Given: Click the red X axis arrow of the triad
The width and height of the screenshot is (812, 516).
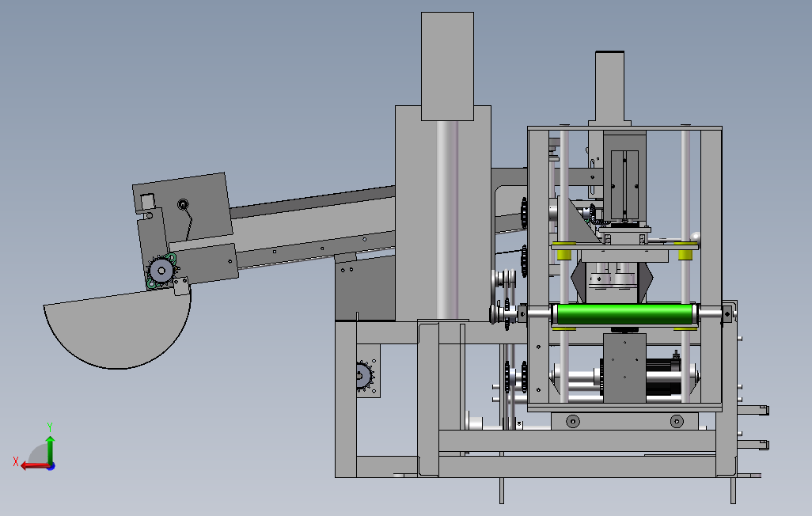Looking at the screenshot, I should (x=34, y=466).
